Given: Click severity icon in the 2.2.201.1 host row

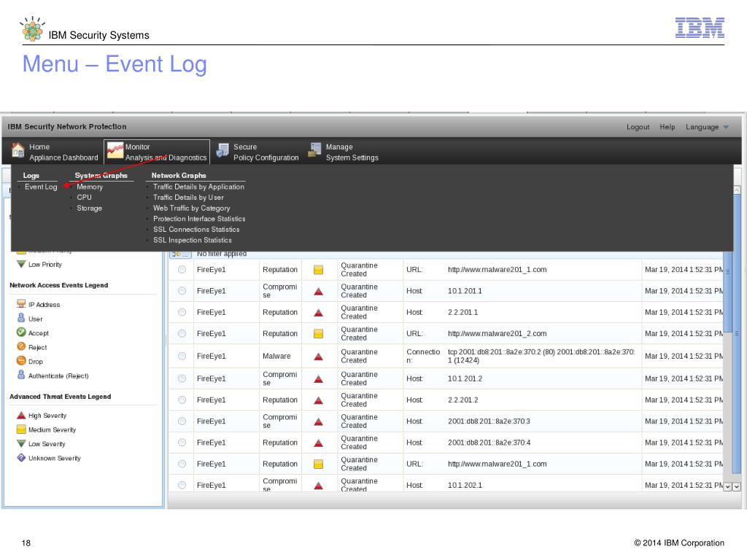Looking at the screenshot, I should point(319,312).
